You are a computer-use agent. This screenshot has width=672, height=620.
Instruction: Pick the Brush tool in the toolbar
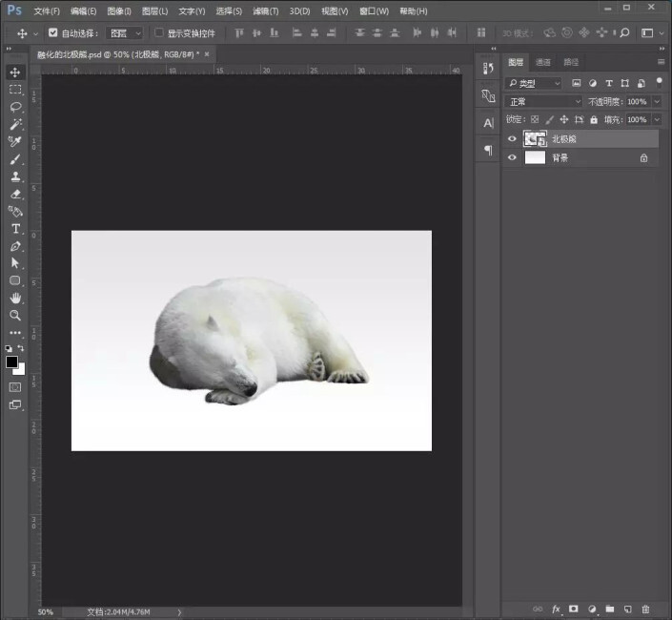tap(15, 159)
